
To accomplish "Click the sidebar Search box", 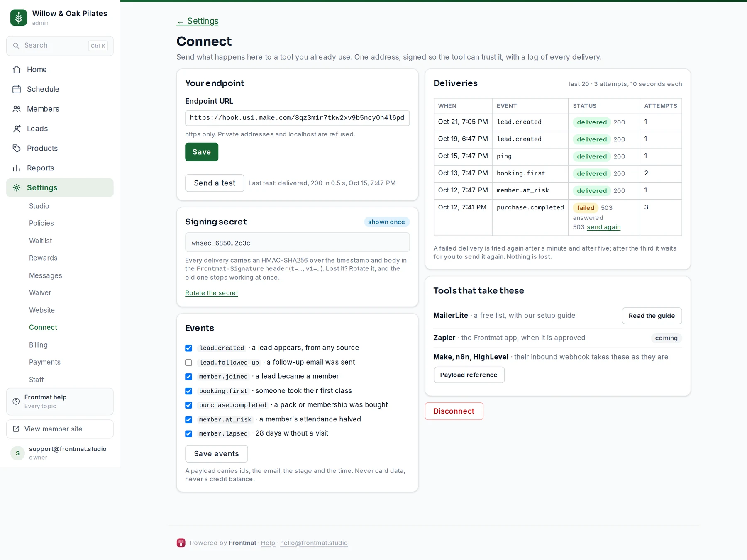I will (x=60, y=46).
